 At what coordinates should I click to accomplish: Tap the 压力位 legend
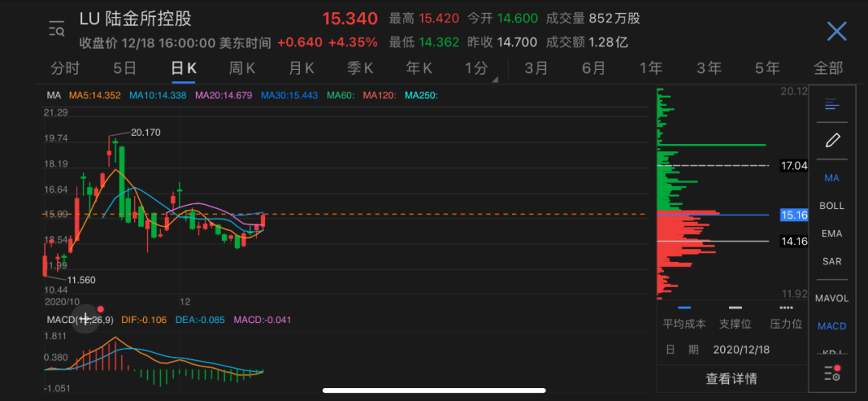(786, 324)
